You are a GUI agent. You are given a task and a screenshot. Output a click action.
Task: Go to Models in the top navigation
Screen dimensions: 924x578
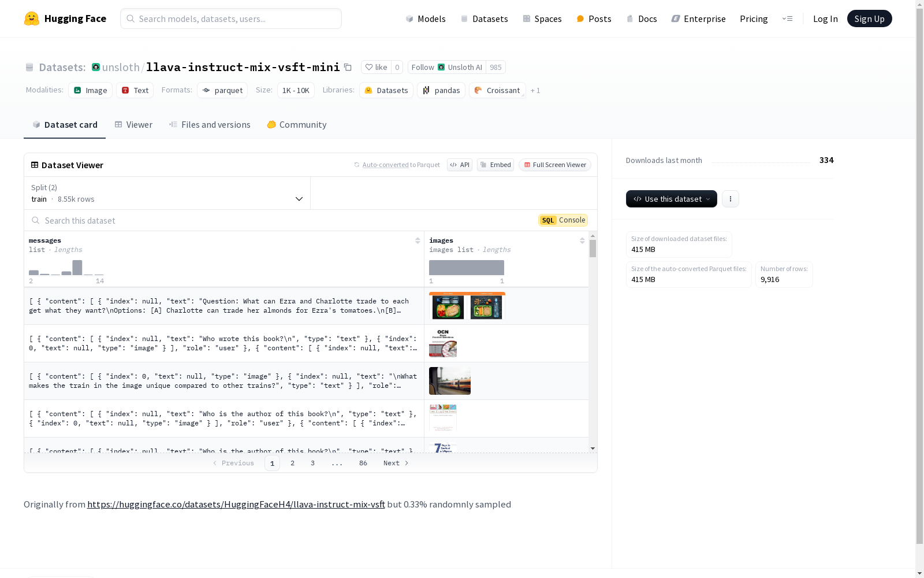426,18
